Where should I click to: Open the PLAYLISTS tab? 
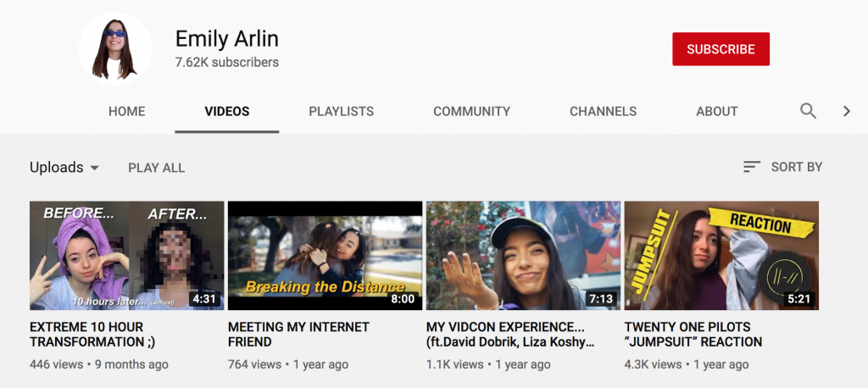[x=341, y=111]
